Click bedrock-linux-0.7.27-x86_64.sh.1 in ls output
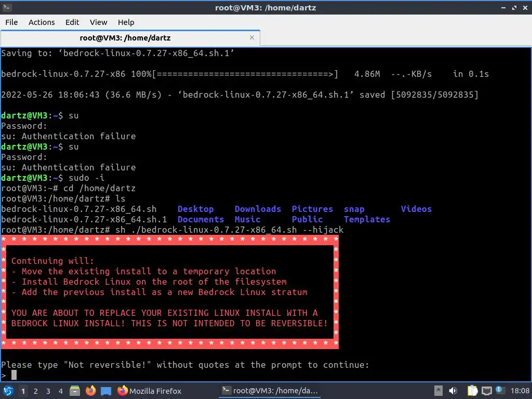Screen dimensions: 532x399 84,220
